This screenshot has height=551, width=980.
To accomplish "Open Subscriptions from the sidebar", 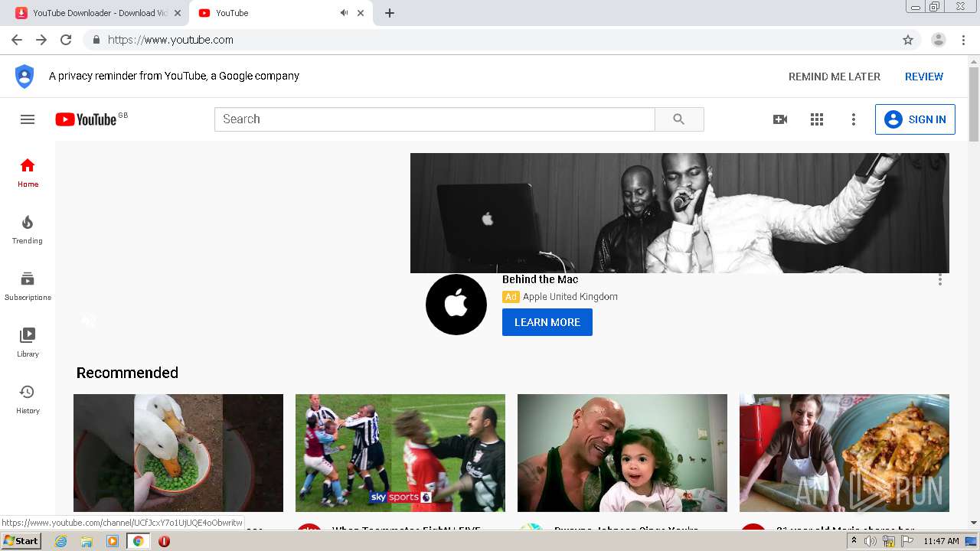I will point(28,286).
